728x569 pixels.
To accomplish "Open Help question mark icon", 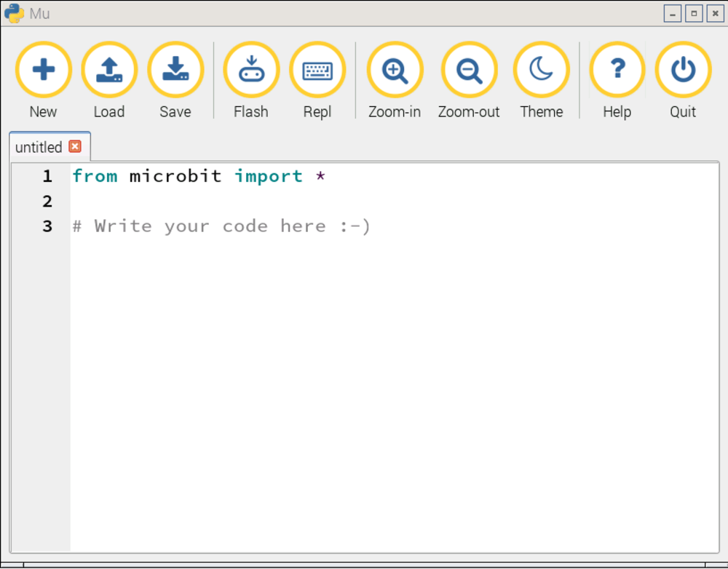I will pyautogui.click(x=617, y=70).
